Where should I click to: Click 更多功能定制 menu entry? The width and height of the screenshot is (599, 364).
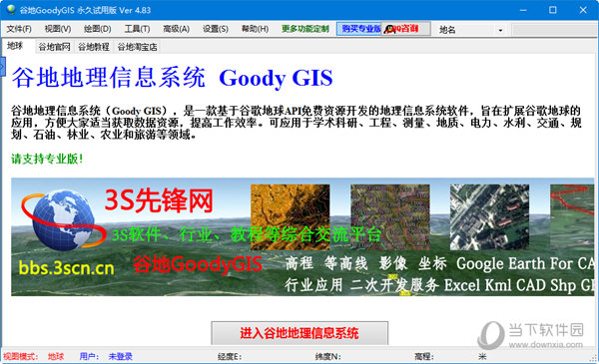pyautogui.click(x=305, y=29)
